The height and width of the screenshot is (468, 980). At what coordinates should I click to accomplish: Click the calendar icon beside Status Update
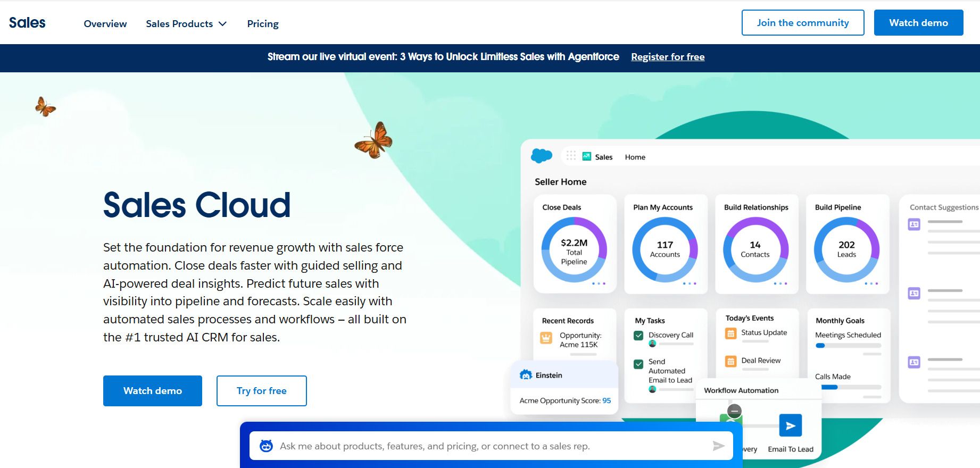pyautogui.click(x=730, y=333)
